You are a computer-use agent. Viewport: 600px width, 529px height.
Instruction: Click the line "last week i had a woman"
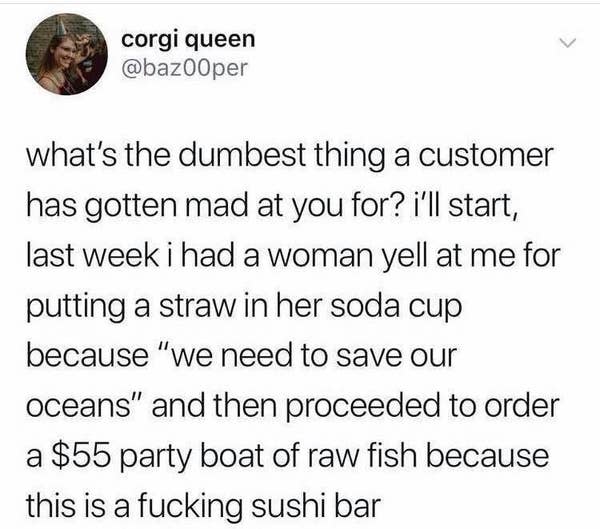coord(199,256)
